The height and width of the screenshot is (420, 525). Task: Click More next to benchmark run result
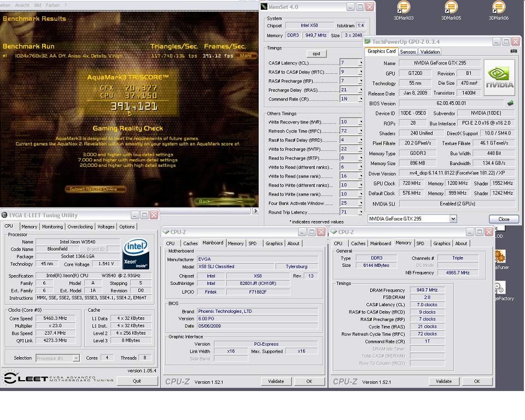pyautogui.click(x=246, y=56)
